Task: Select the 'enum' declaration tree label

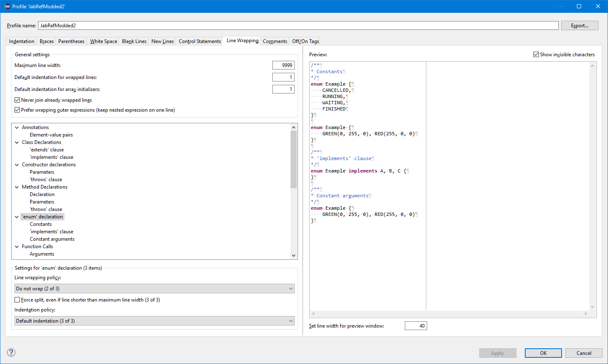Action: 42,217
